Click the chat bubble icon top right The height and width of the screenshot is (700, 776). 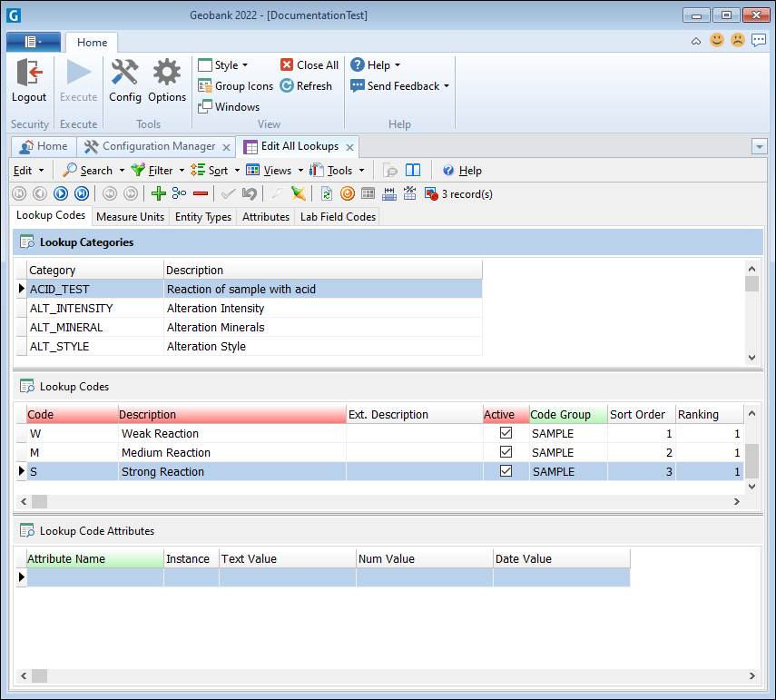[x=759, y=40]
